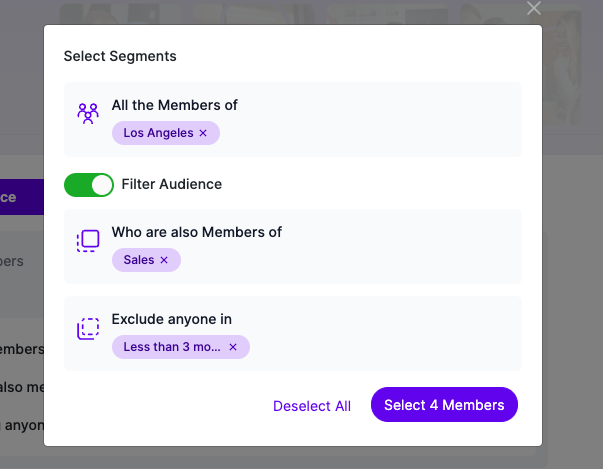This screenshot has height=469, width=603.
Task: Click the group members icon beside All the Members of
Action: [88, 113]
